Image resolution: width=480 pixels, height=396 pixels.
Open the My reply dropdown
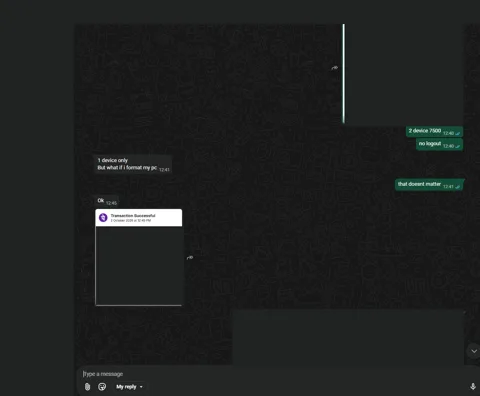click(129, 387)
